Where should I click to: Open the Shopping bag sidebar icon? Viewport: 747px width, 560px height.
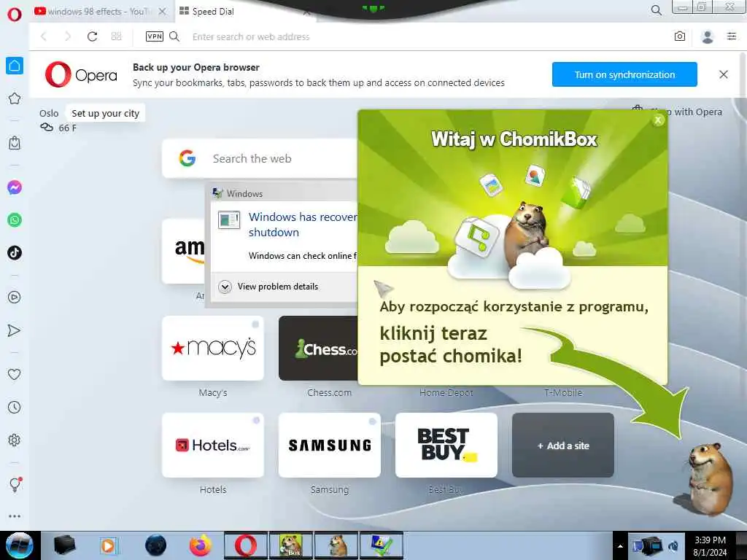tap(15, 143)
